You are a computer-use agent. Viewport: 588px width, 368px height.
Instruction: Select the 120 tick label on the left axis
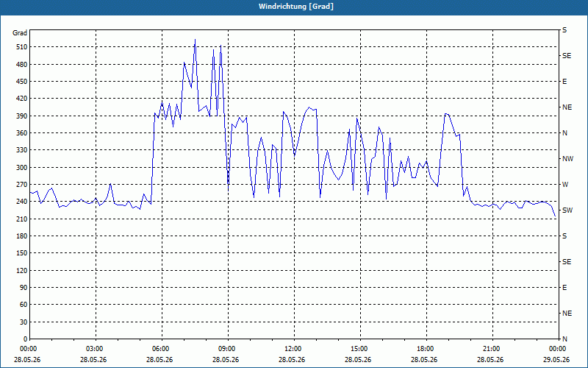click(21, 270)
